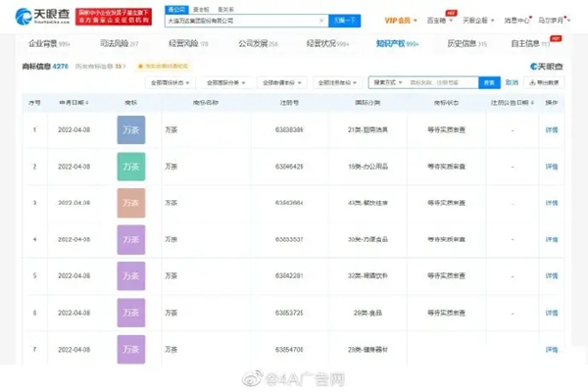This screenshot has height=392, width=588.
Task: Open the 万茶 trademark image in row 5
Action: [131, 276]
